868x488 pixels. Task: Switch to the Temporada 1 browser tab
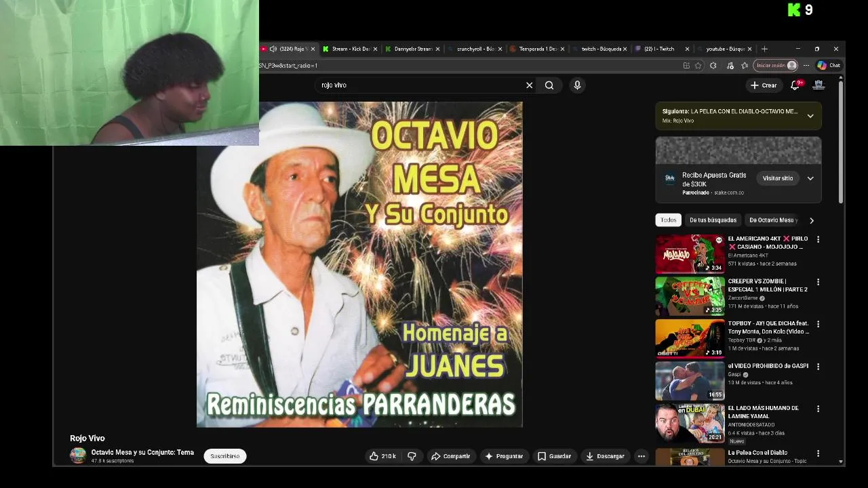click(536, 49)
